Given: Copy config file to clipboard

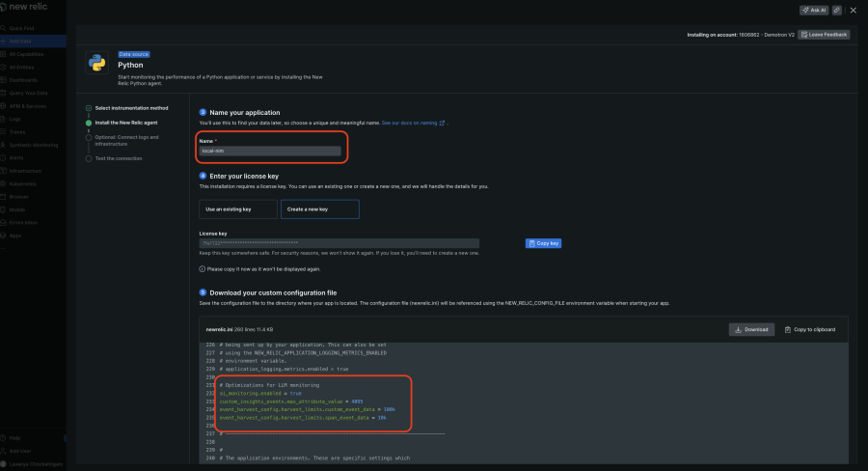Looking at the screenshot, I should (810, 329).
